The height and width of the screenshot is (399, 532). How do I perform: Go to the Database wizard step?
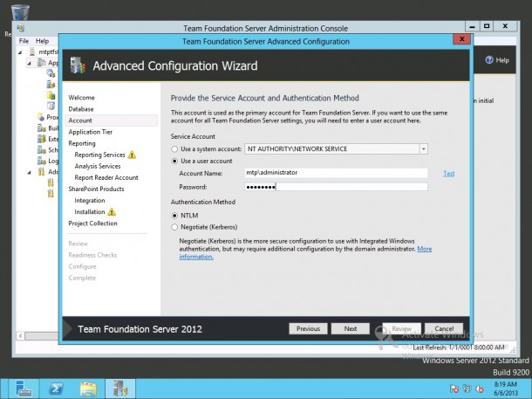(81, 109)
